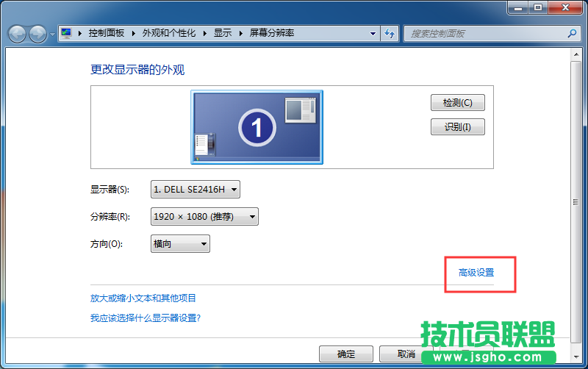Click the 识别(I) button

coord(457,126)
